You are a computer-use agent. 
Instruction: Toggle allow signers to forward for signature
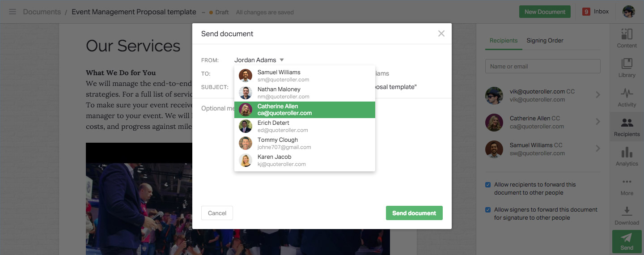coord(488,209)
